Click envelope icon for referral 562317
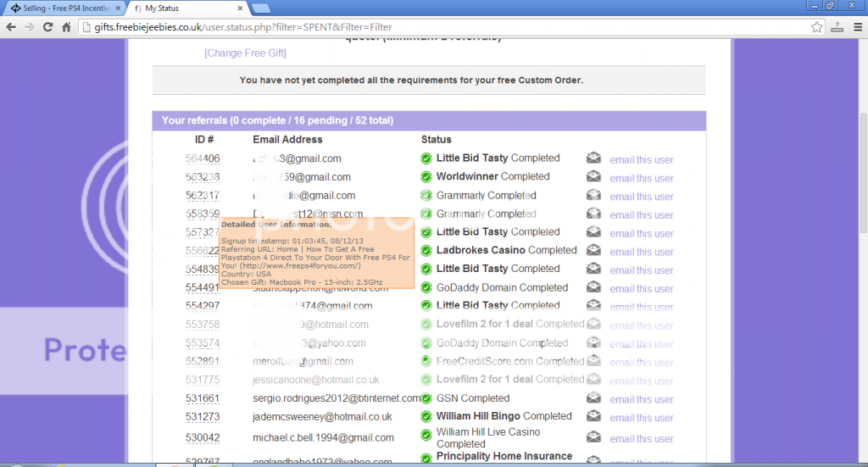The image size is (868, 467). coord(593,195)
